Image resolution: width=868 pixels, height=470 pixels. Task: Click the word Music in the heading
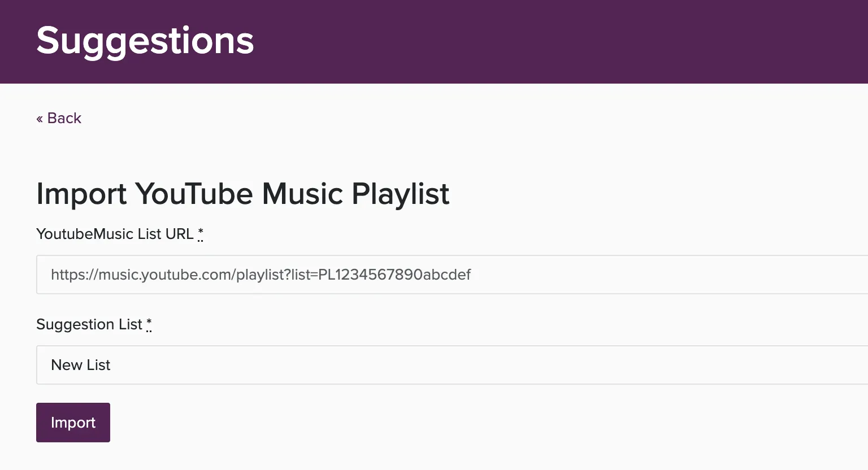click(302, 194)
